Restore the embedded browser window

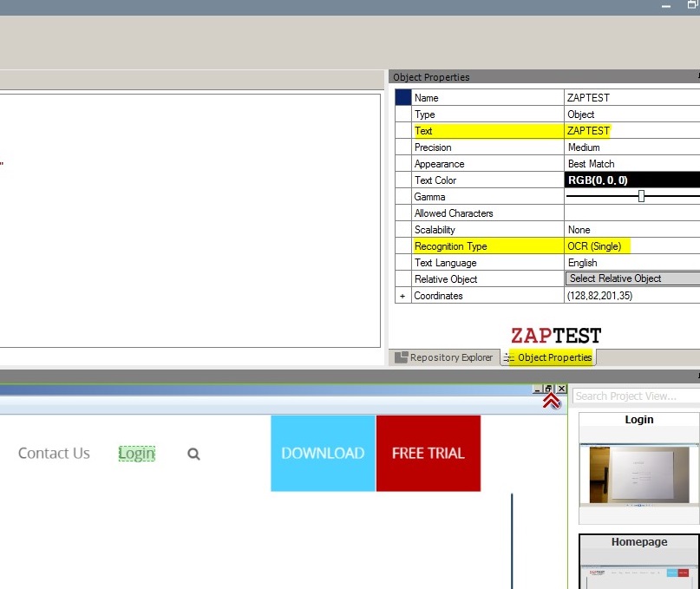coord(549,389)
